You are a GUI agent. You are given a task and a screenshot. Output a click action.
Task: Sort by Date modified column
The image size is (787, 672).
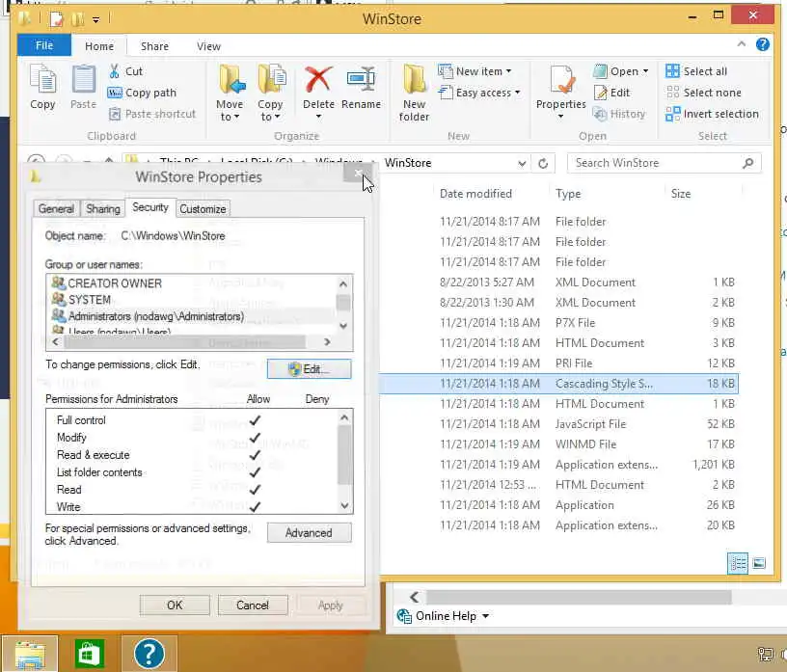point(475,194)
